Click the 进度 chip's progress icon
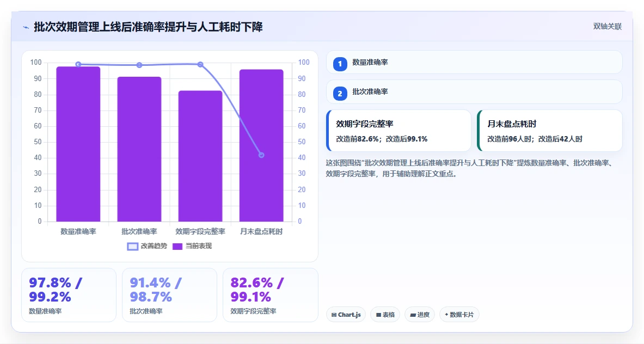This screenshot has width=644, height=344. [x=413, y=315]
